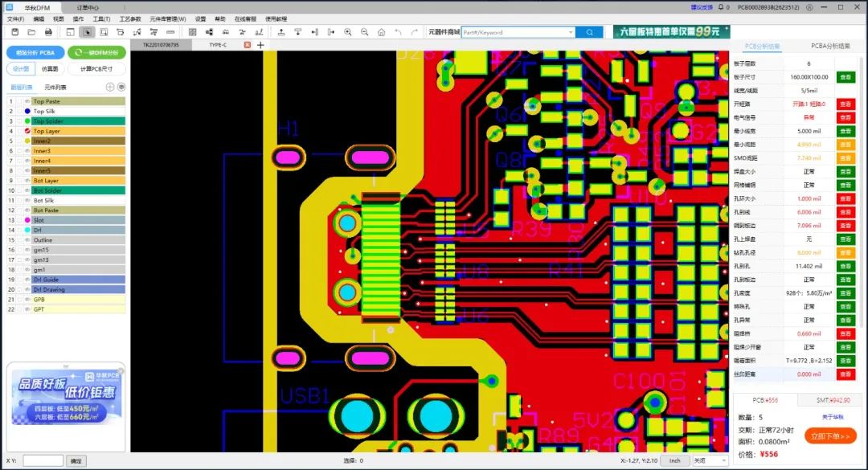Click the blue search button
This screenshot has height=470, width=868.
tap(589, 32)
